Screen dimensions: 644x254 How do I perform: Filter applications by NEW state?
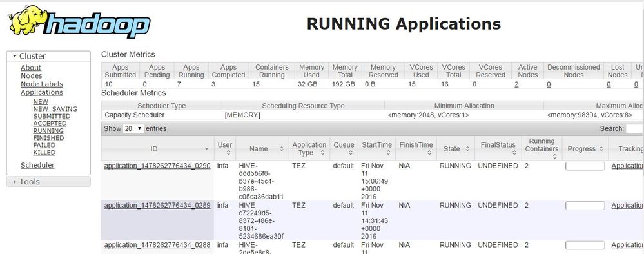(41, 101)
